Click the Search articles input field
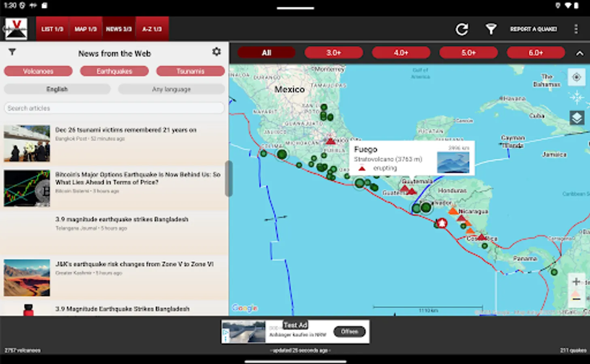The image size is (590, 364). pyautogui.click(x=115, y=108)
